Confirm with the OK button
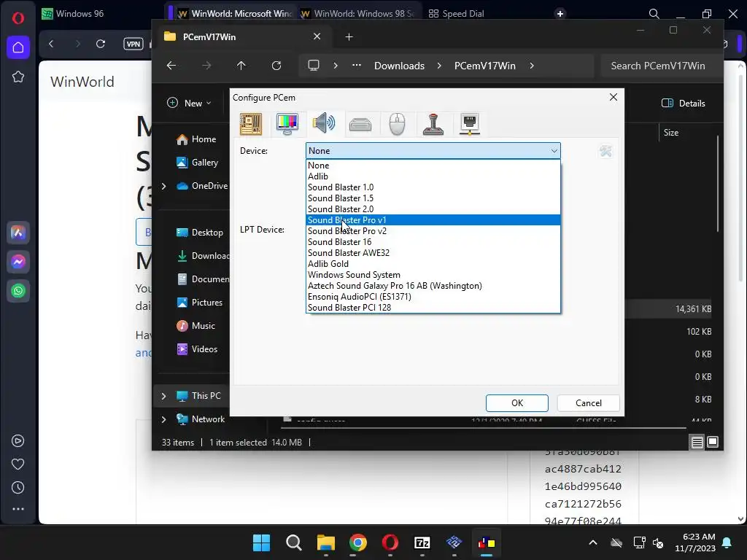 517,402
